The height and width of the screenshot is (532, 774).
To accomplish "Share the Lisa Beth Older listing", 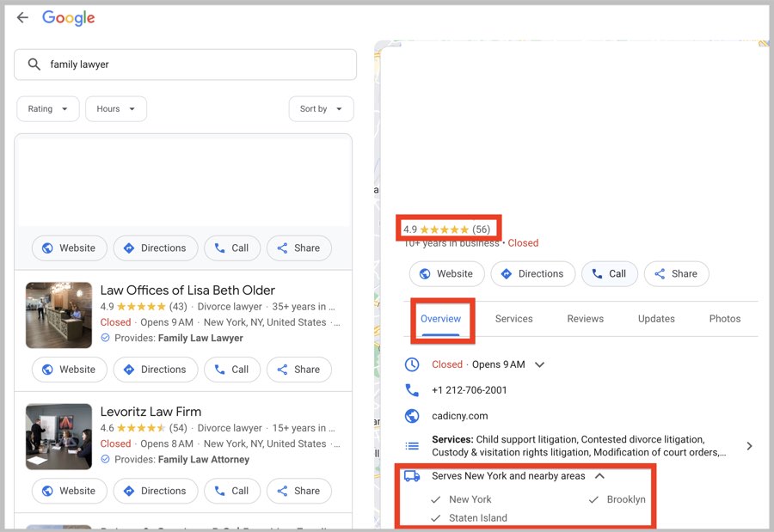I will click(x=299, y=370).
